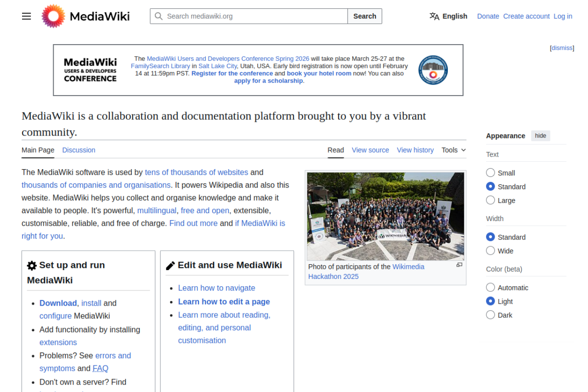Image resolution: width=588 pixels, height=392 pixels.
Task: Click the gear icon beside Set up and run
Action: pos(31,265)
